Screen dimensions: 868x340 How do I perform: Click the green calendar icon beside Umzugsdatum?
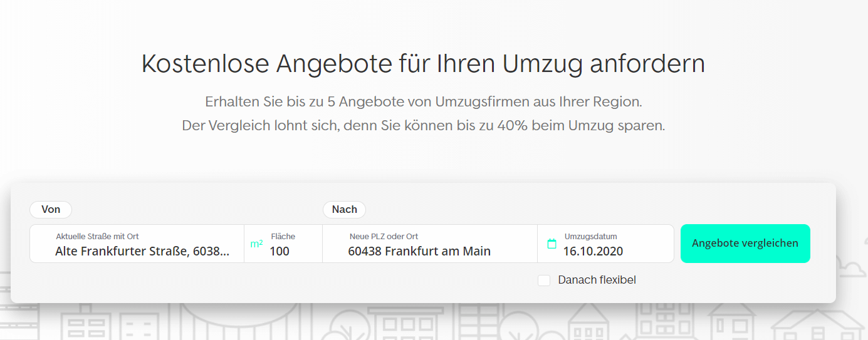pos(552,244)
